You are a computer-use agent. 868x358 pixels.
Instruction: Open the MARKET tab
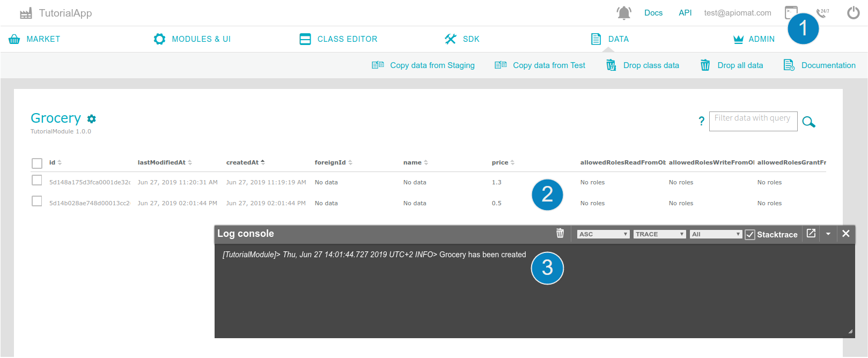pos(43,39)
